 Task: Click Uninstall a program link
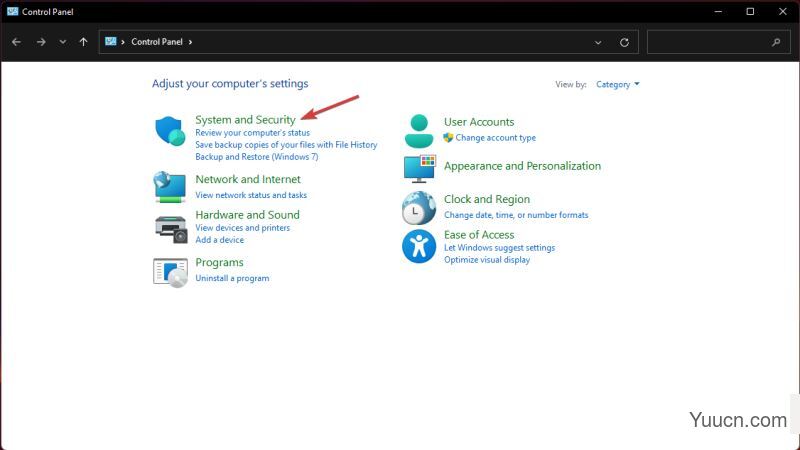pos(232,278)
